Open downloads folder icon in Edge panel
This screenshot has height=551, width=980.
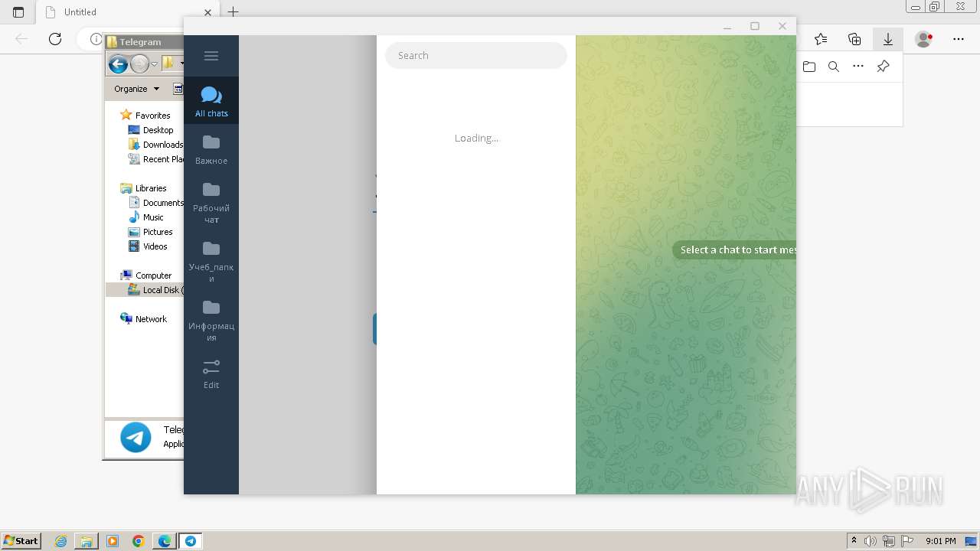pyautogui.click(x=809, y=67)
